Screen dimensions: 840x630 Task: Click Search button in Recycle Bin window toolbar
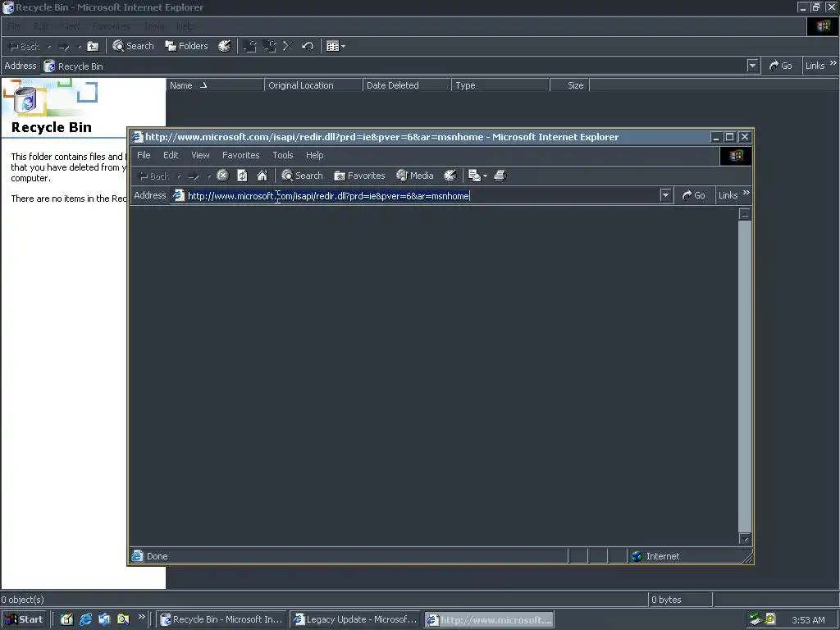tap(134, 46)
